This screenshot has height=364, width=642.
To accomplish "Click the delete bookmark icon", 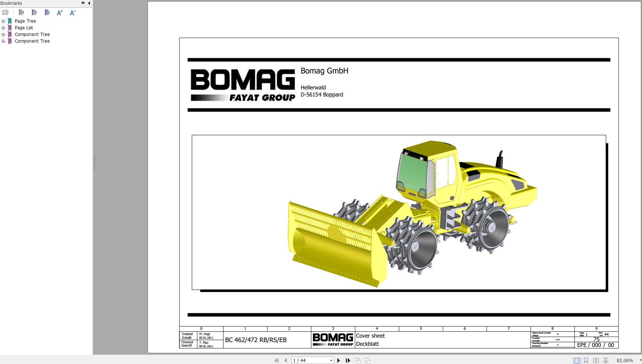I will coord(21,13).
